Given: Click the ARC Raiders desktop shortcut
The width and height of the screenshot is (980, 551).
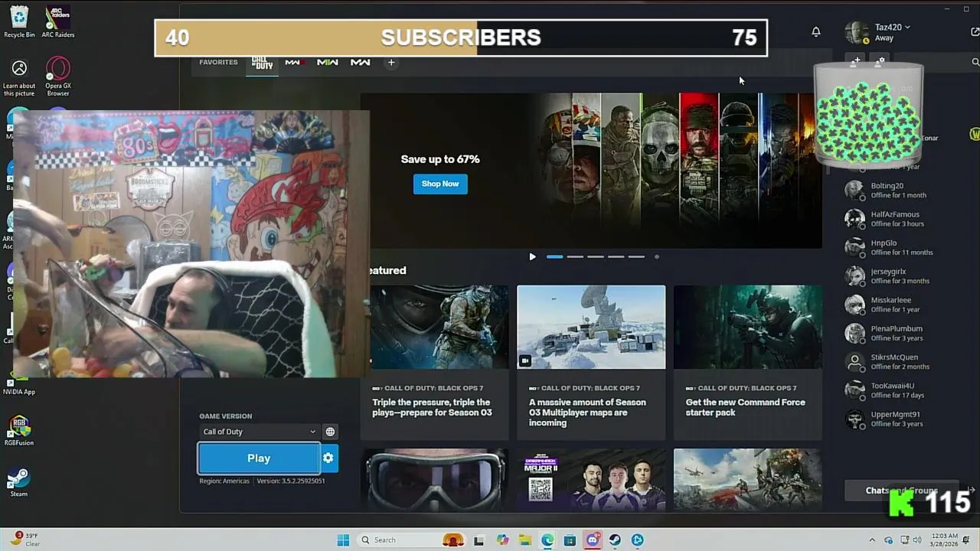Looking at the screenshot, I should 58,21.
